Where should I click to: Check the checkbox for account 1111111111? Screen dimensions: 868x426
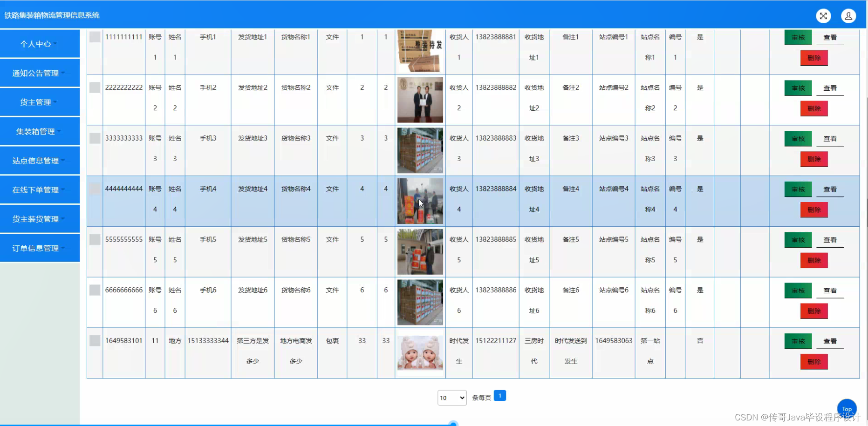[x=94, y=37]
